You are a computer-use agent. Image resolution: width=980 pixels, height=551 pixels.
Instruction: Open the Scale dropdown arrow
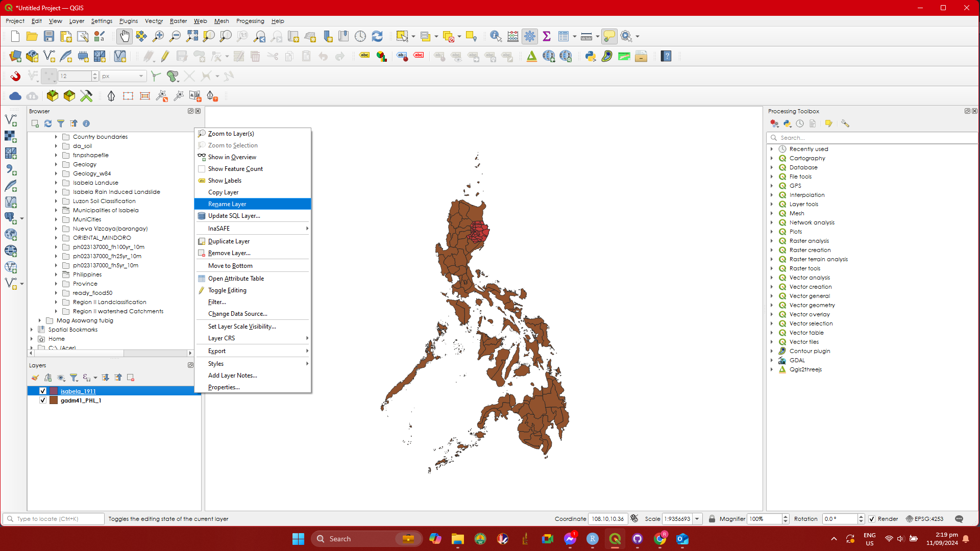click(697, 519)
